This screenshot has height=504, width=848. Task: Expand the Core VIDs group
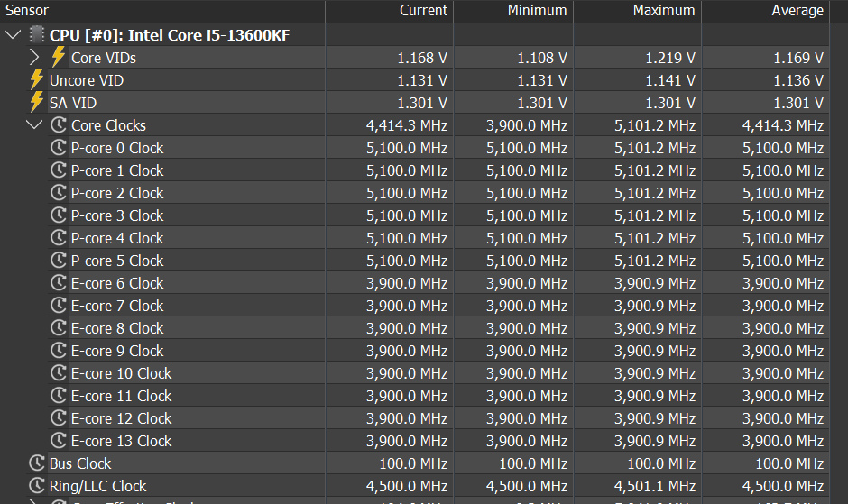click(34, 58)
